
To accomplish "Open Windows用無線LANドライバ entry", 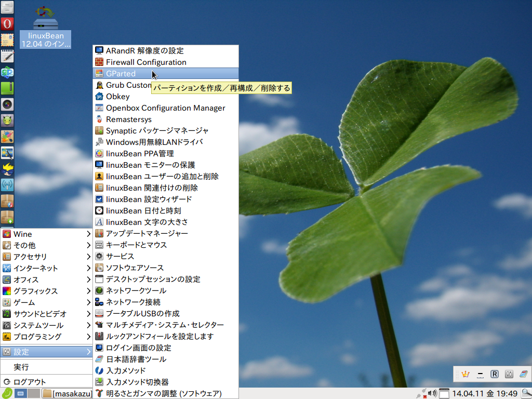I will [x=166, y=142].
